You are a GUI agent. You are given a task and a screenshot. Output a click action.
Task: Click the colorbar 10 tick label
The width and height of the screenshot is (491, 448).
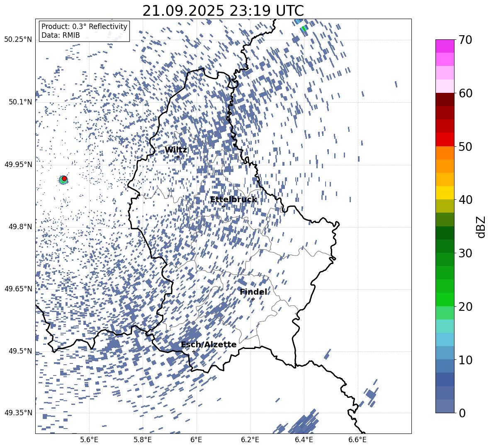(466, 360)
